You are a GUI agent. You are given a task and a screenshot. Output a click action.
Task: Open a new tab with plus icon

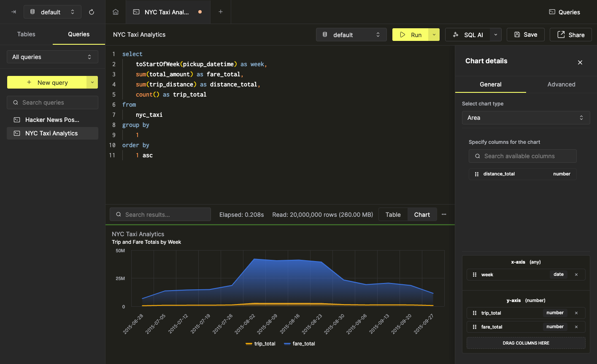[221, 12]
